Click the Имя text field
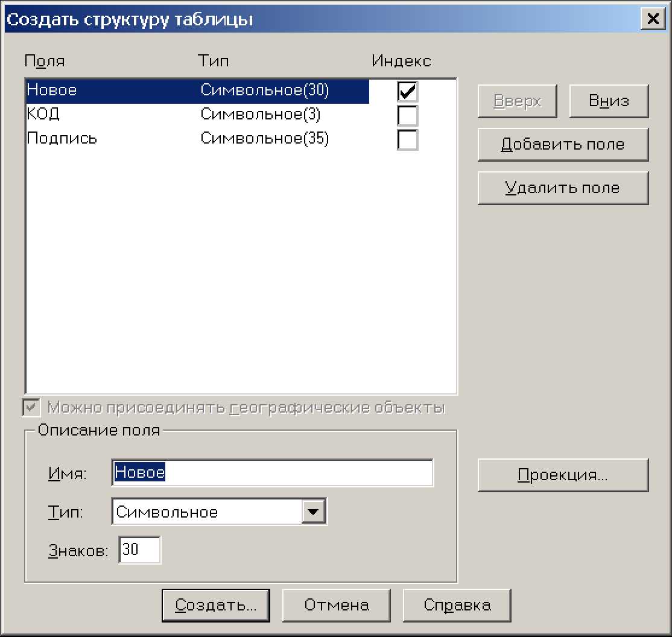 point(272,473)
